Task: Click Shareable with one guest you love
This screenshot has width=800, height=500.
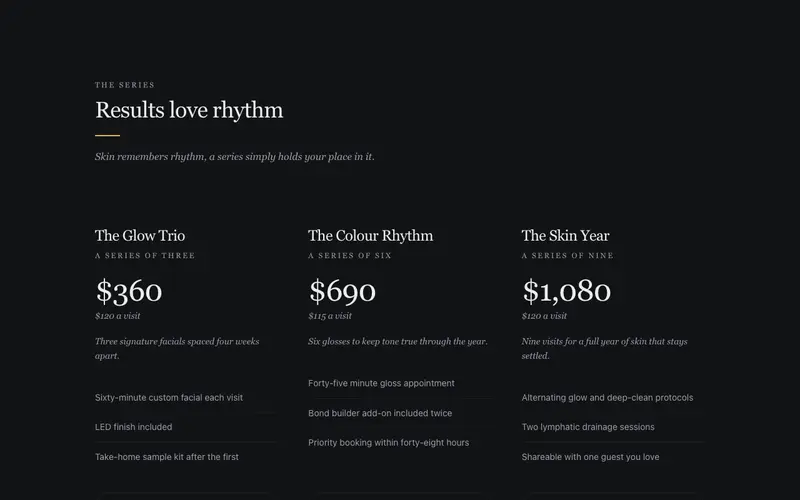Action: [x=590, y=457]
